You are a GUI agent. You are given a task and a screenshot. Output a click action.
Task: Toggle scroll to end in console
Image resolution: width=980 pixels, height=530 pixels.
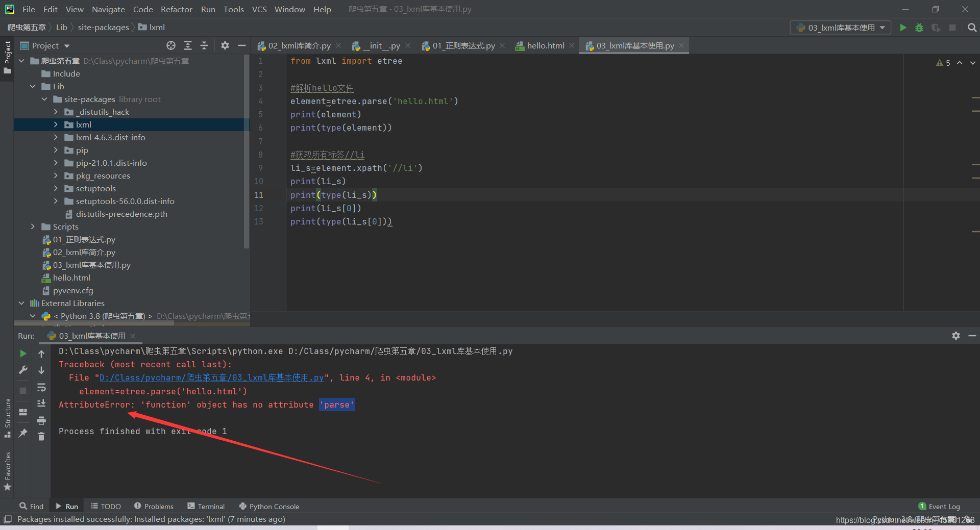[x=41, y=403]
